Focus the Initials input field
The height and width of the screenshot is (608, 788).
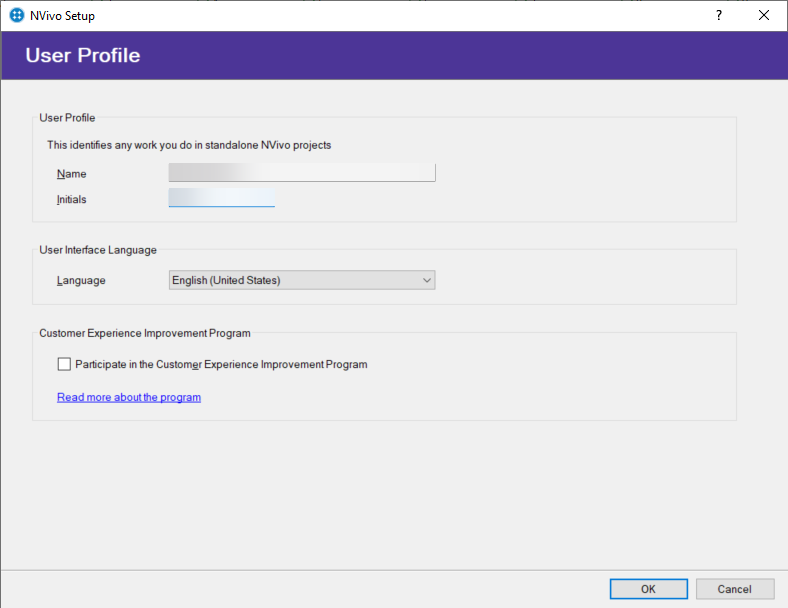click(x=222, y=197)
